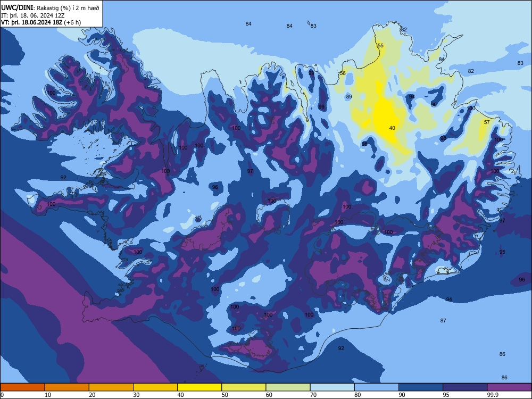This screenshot has width=532, height=399.
Task: Select the 30–40% golden yellow legend swatch
Action: (x=155, y=387)
